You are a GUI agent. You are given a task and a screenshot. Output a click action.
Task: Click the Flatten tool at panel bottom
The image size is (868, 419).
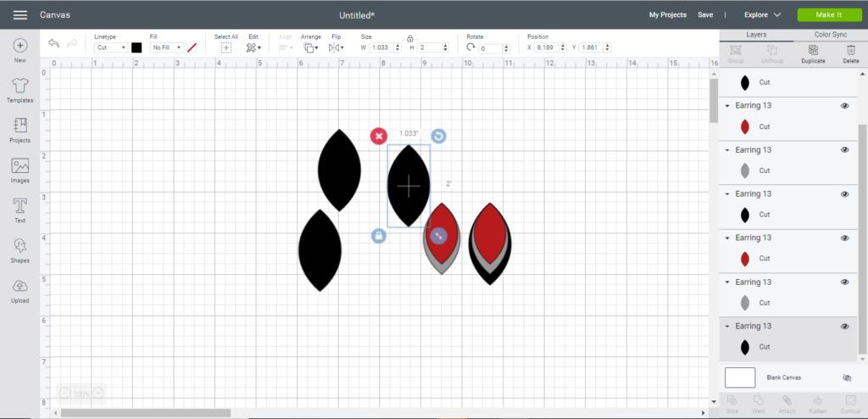[818, 404]
